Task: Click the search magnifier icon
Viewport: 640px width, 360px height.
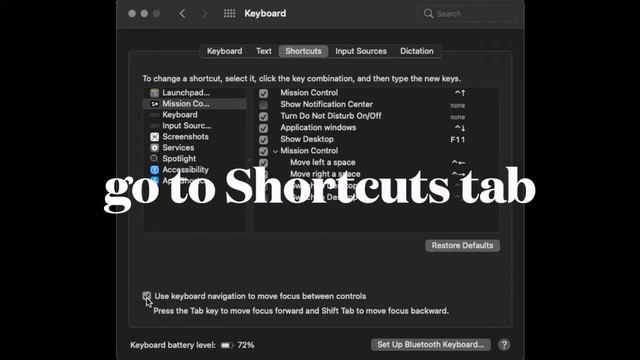Action: coord(428,13)
